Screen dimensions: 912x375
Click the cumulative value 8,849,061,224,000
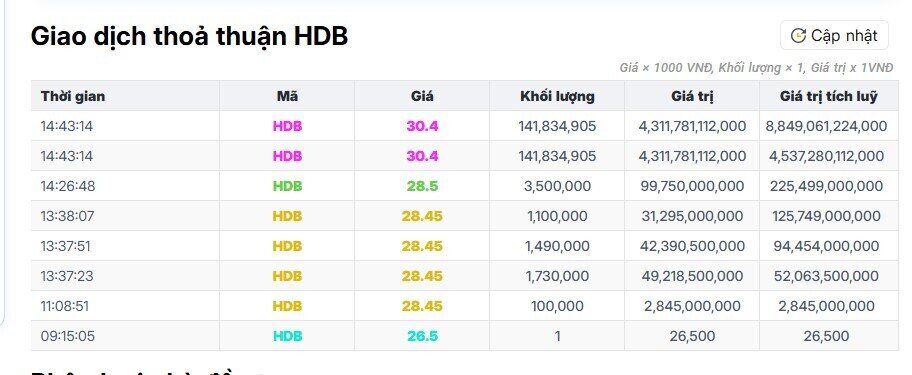click(x=826, y=126)
